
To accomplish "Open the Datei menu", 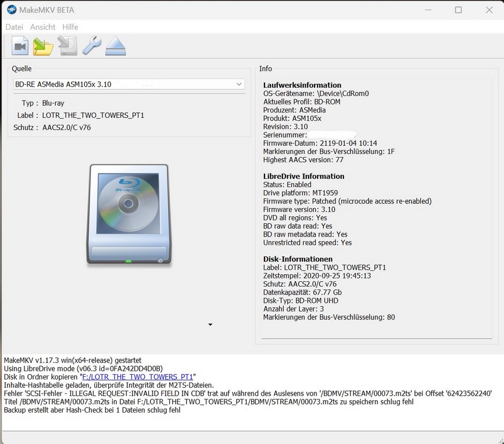I will point(15,27).
